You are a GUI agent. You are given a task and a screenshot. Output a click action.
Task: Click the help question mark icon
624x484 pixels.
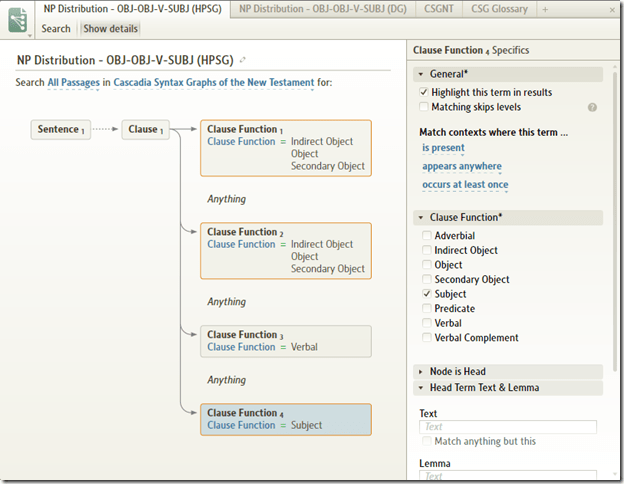tap(592, 107)
